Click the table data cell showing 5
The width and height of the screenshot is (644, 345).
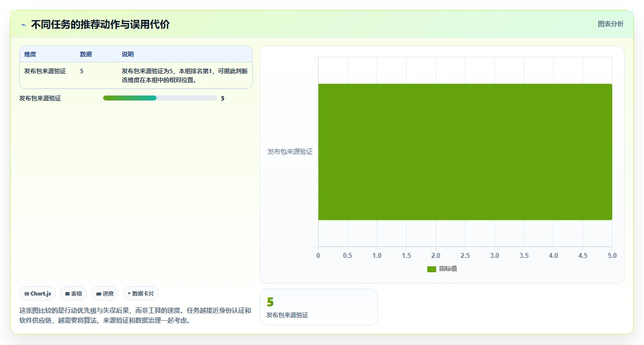coord(82,71)
